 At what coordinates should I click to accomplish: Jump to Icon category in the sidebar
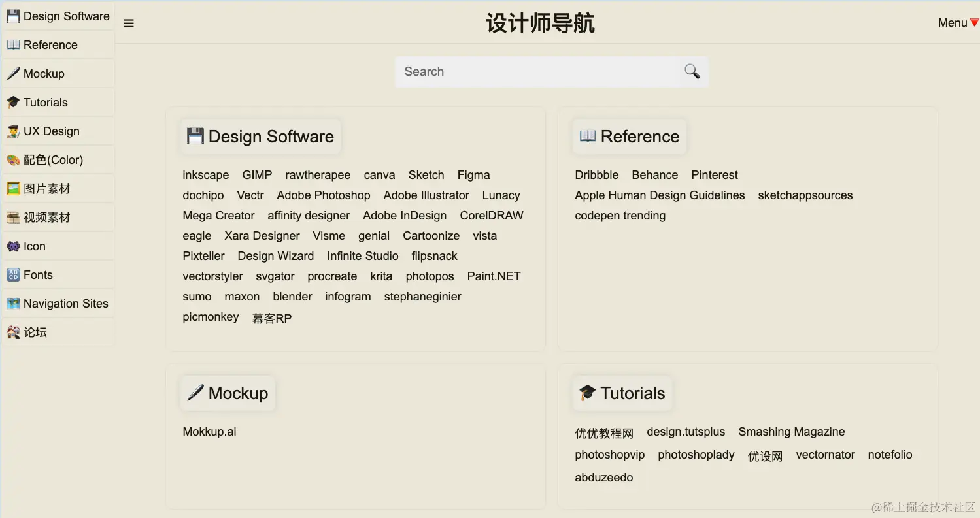(58, 246)
